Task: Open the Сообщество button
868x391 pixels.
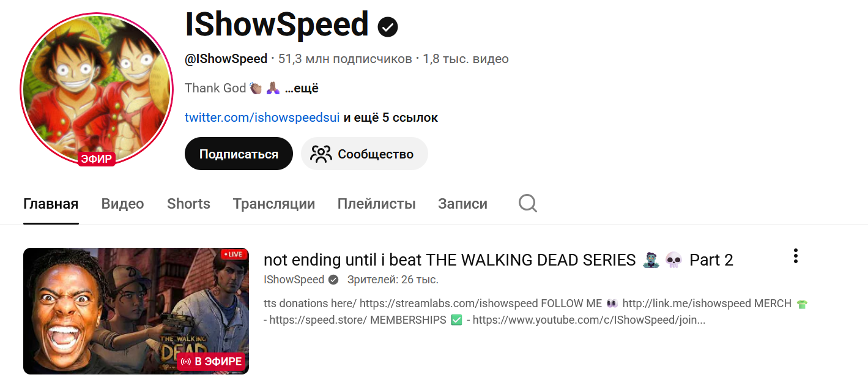Action: click(365, 154)
